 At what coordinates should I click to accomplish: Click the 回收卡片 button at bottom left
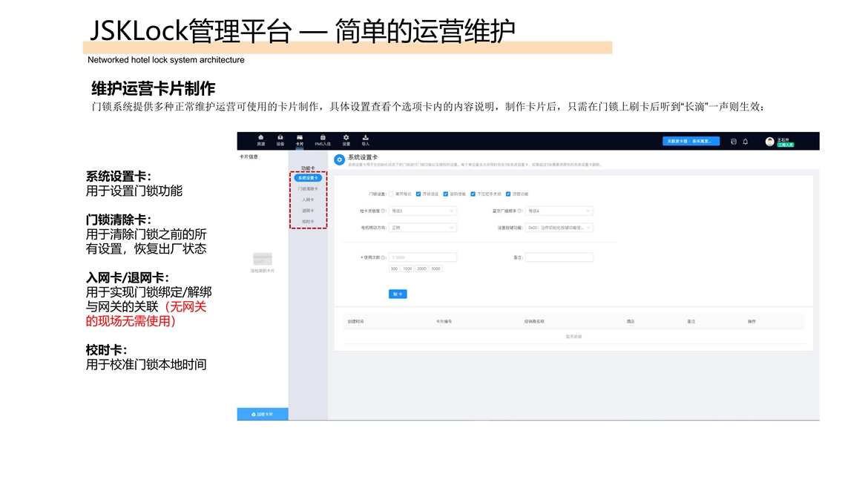coord(263,415)
